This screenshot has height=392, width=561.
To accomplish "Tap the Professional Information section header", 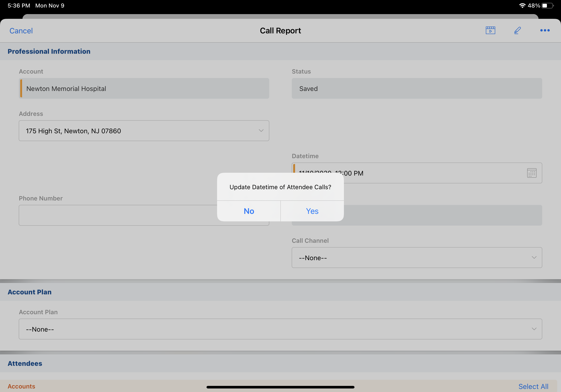I will point(49,51).
